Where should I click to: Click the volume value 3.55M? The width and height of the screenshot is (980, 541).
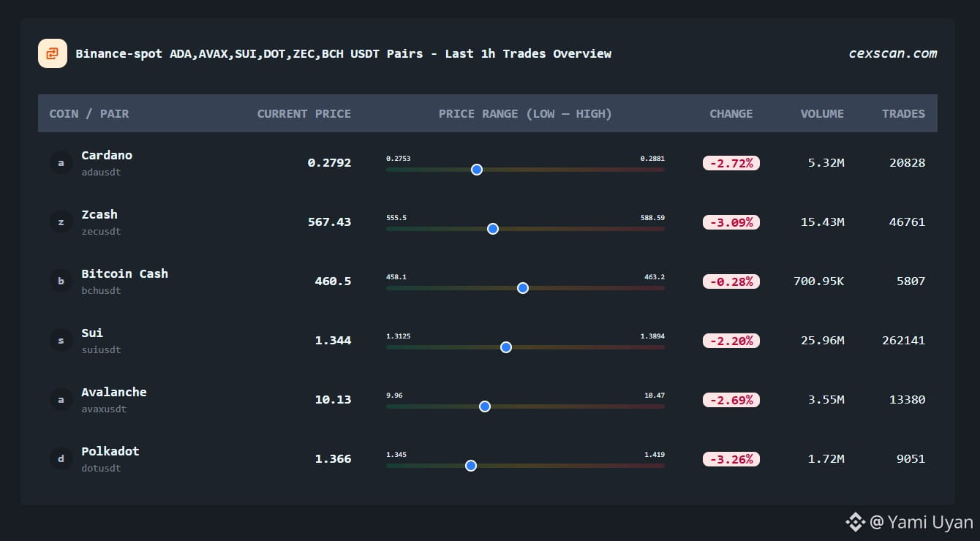(826, 399)
